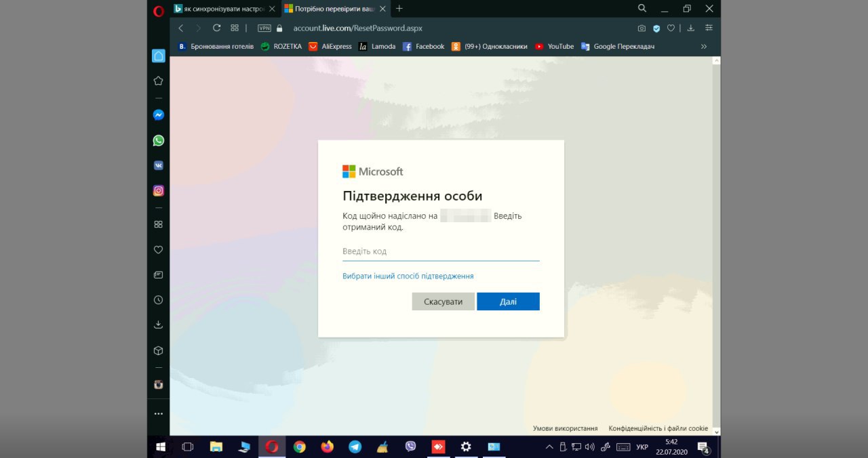Add page to bookmarks heart icon

tap(671, 28)
